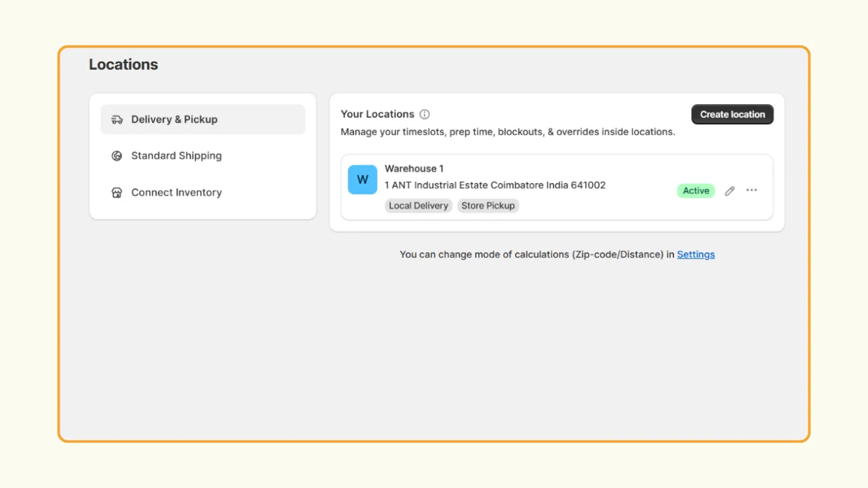Viewport: 868px width, 488px height.
Task: Click the Store Pickup tag
Action: click(x=488, y=205)
